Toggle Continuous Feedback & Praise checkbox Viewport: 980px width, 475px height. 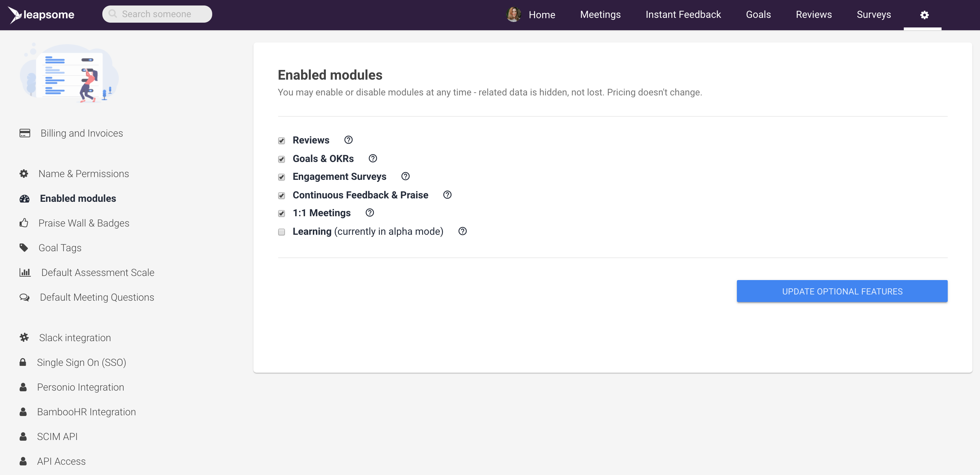tap(282, 196)
